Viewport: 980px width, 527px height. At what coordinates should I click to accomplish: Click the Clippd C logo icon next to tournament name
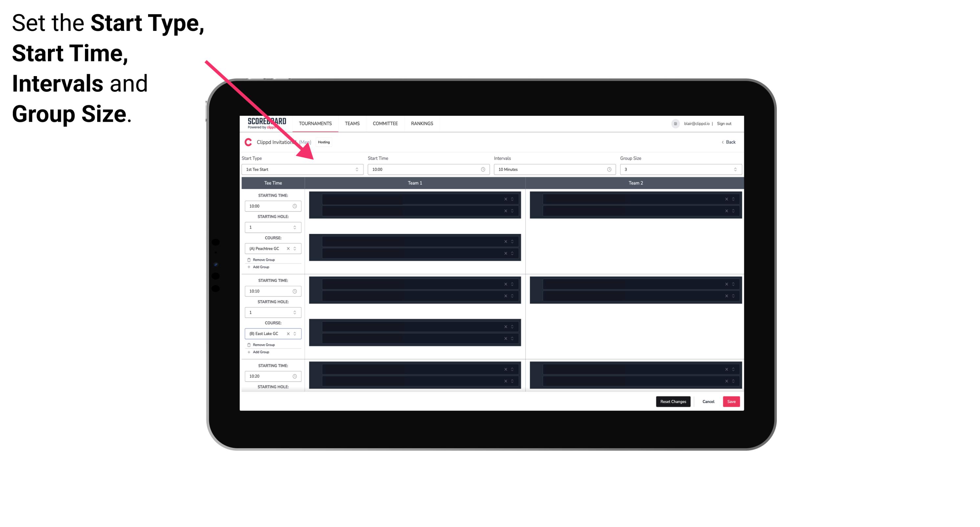[247, 141]
